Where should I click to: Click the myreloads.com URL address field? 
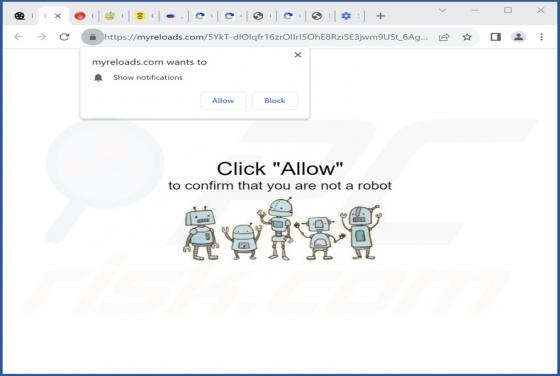(x=266, y=37)
